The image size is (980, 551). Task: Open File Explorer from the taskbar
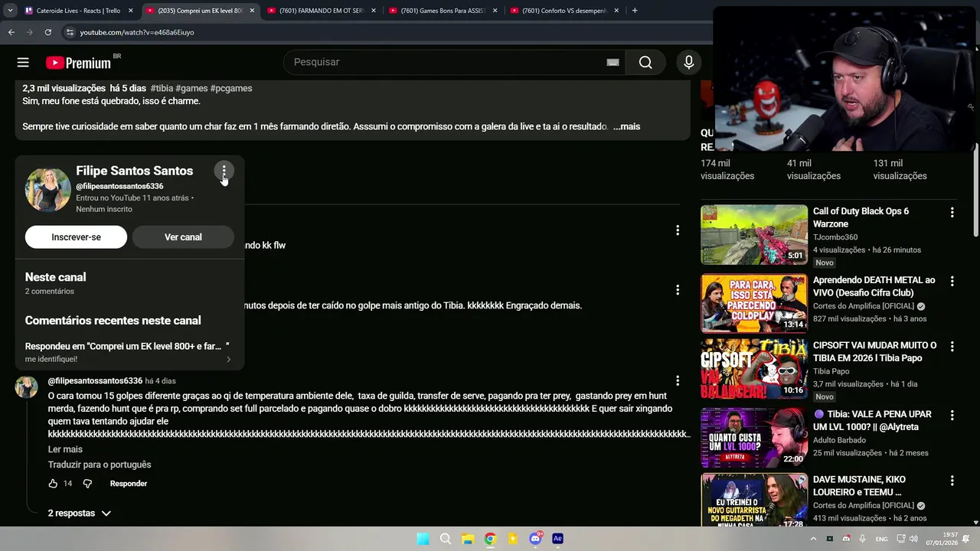click(468, 539)
